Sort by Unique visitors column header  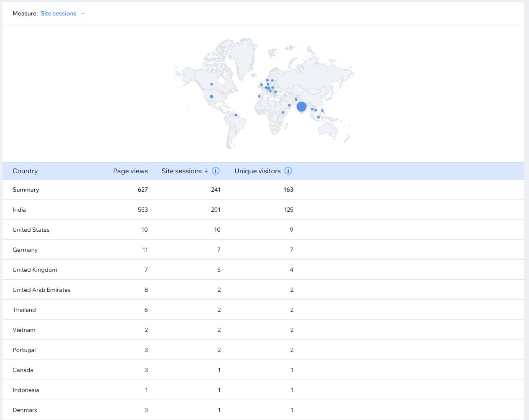coord(257,171)
